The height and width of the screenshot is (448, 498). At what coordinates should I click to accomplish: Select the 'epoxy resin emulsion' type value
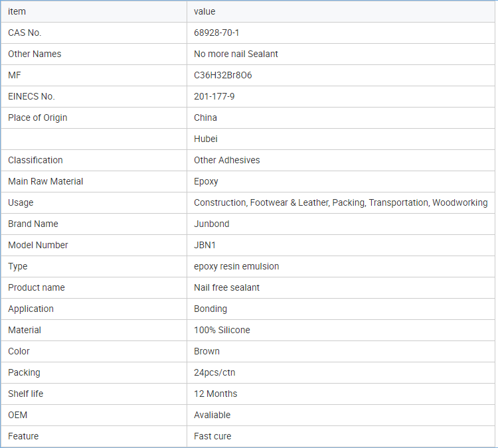click(x=236, y=266)
